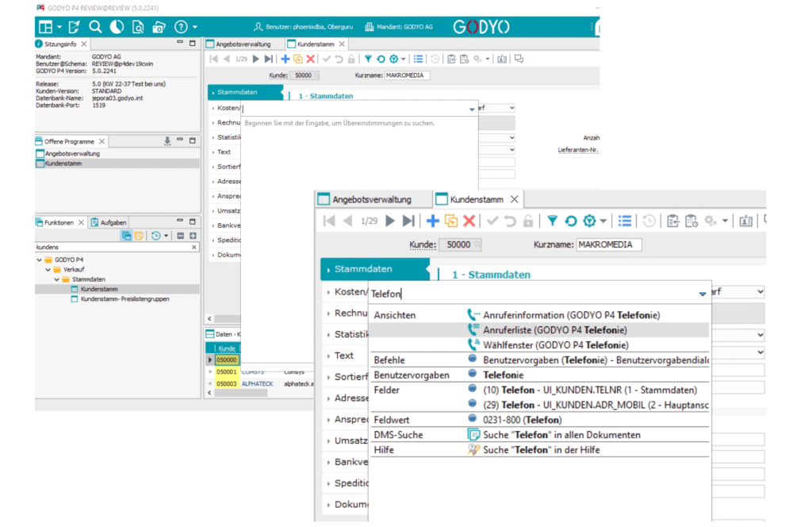Select the Offene Programme tab
The image size is (812, 527).
pyautogui.click(x=69, y=141)
